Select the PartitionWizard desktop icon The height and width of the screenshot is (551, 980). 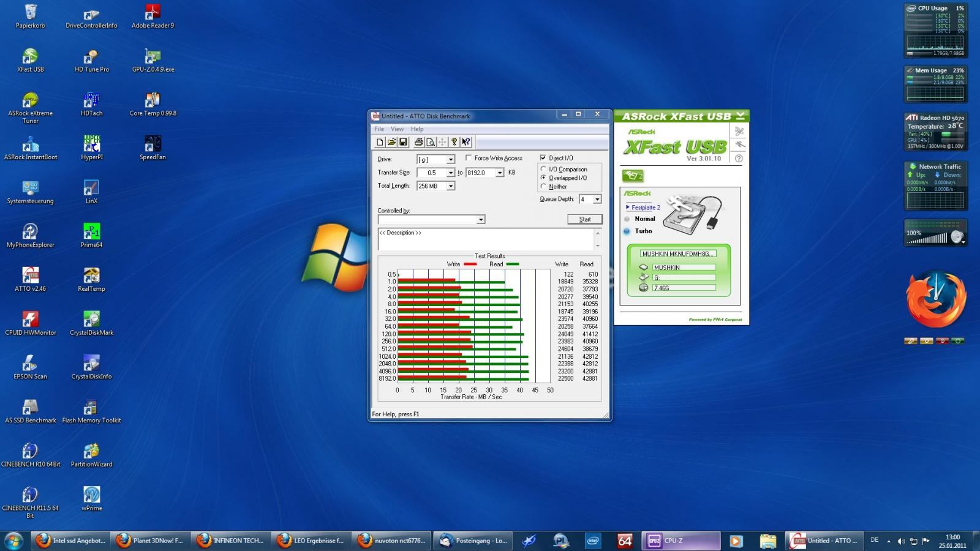[x=91, y=455]
